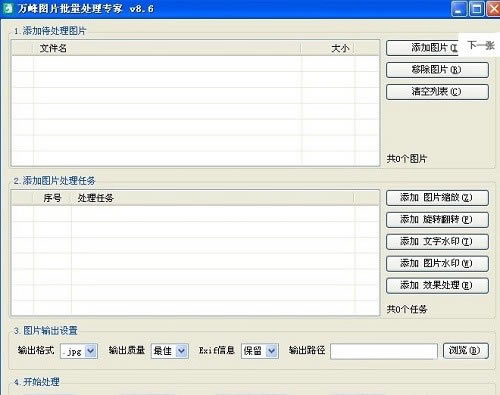Click the app icon in title bar

[7, 9]
